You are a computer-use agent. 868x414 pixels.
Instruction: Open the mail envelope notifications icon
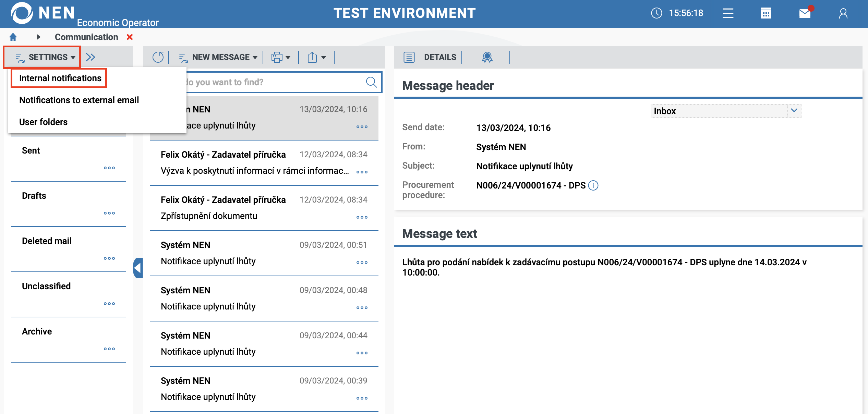805,13
